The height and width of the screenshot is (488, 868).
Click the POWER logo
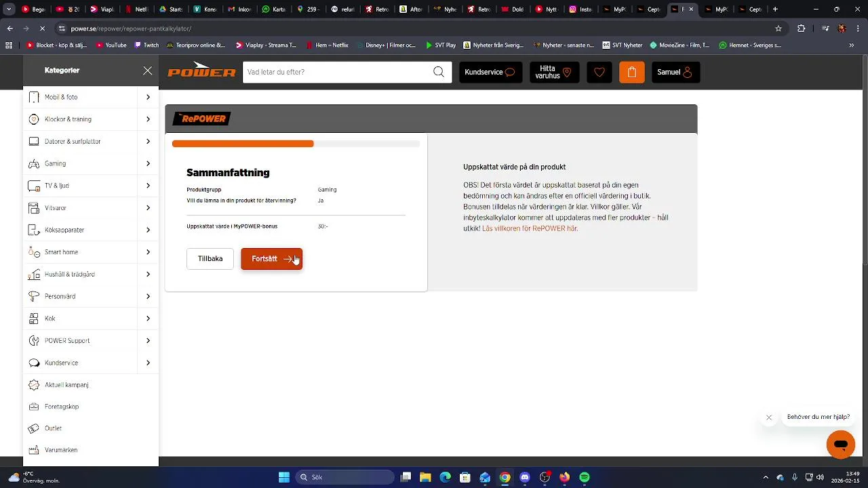tap(201, 72)
